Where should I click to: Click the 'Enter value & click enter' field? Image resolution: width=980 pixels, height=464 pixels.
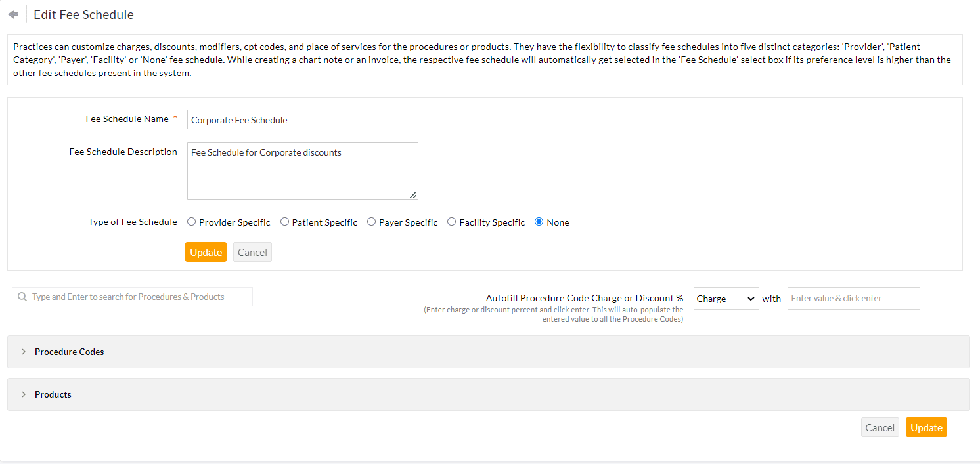coord(853,299)
